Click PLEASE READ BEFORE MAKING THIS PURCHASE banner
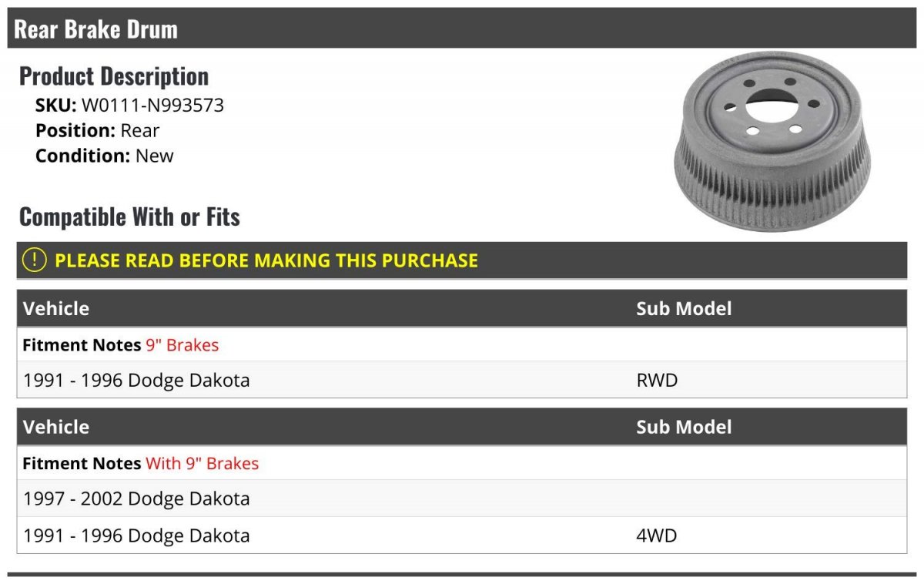The height and width of the screenshot is (584, 924). click(462, 260)
